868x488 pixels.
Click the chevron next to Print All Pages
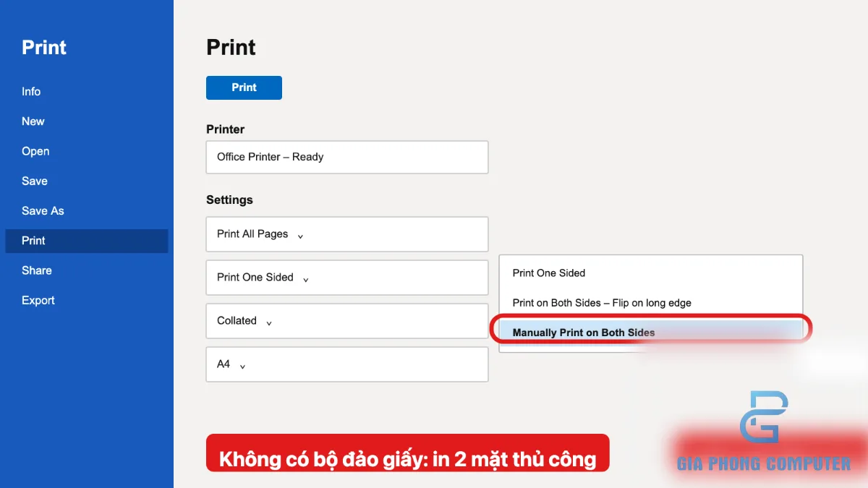[300, 236]
